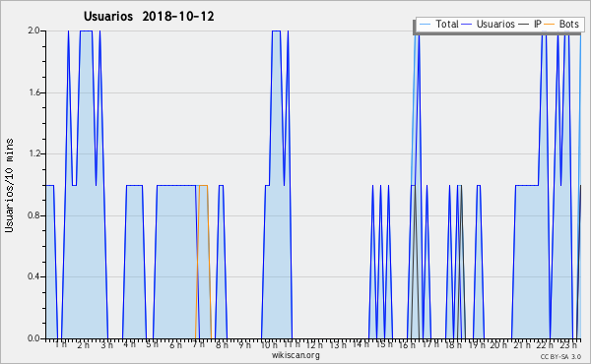This screenshot has width=591, height=364.
Task: Click the x-axis label '22 h'
Action: (545, 344)
